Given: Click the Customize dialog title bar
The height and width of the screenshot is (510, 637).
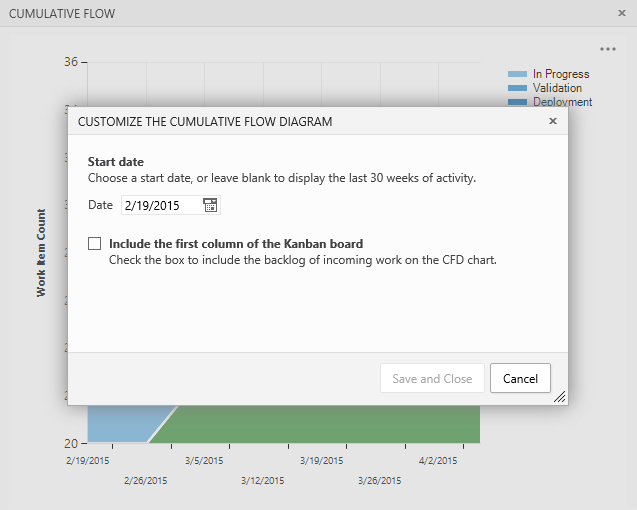Looking at the screenshot, I should tap(300, 121).
